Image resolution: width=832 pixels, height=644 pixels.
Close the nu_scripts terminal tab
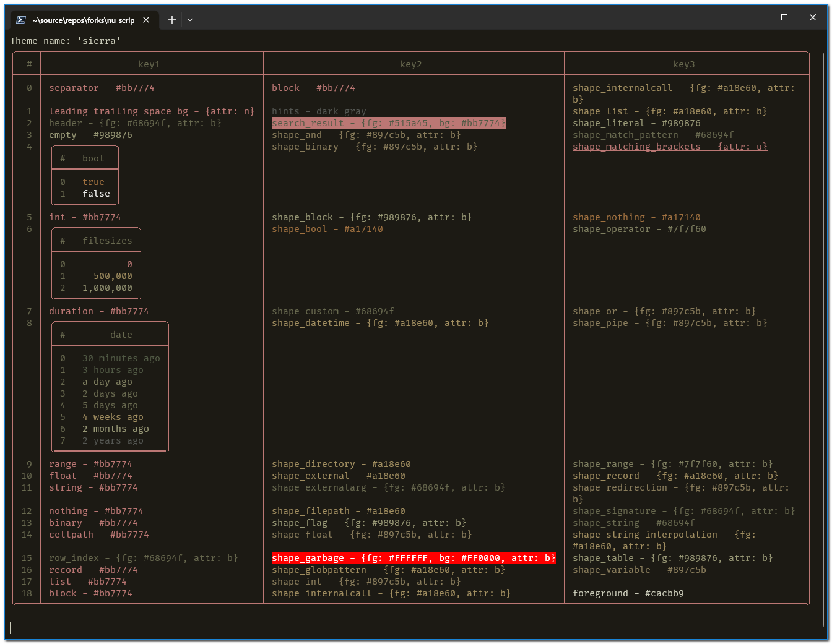point(146,20)
